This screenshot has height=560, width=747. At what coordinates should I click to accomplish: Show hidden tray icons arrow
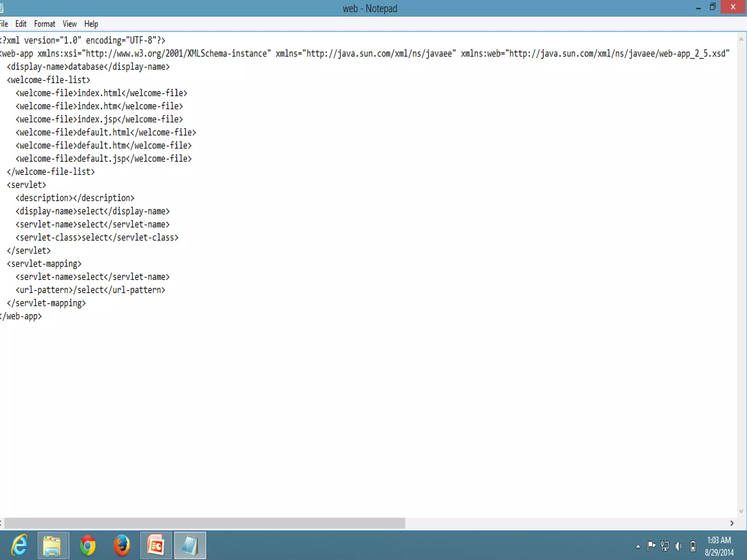point(638,546)
